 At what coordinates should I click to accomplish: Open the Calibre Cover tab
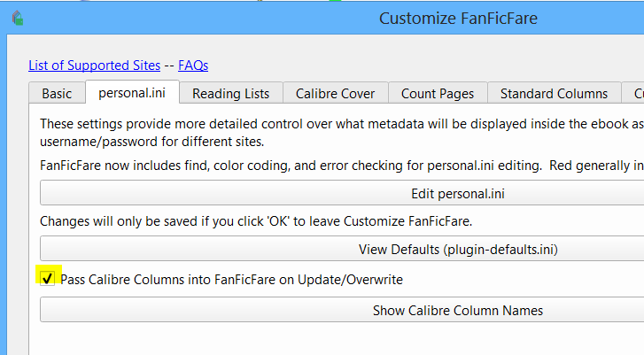coord(335,93)
